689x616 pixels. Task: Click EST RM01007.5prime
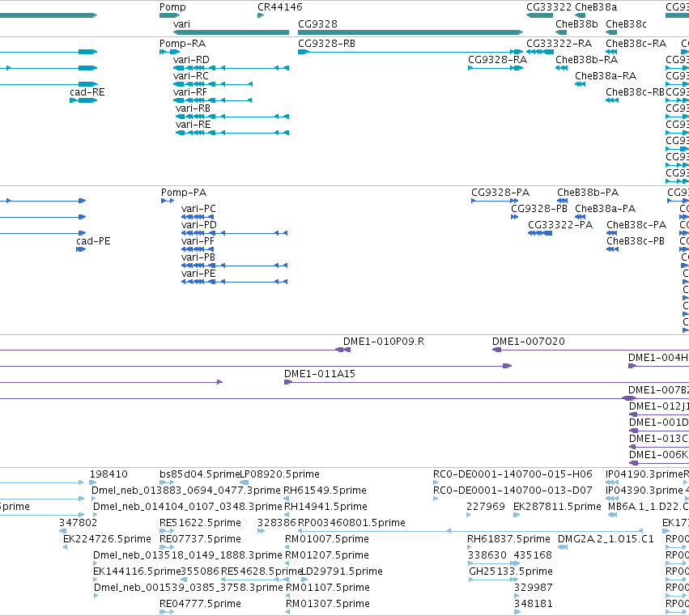(x=327, y=539)
